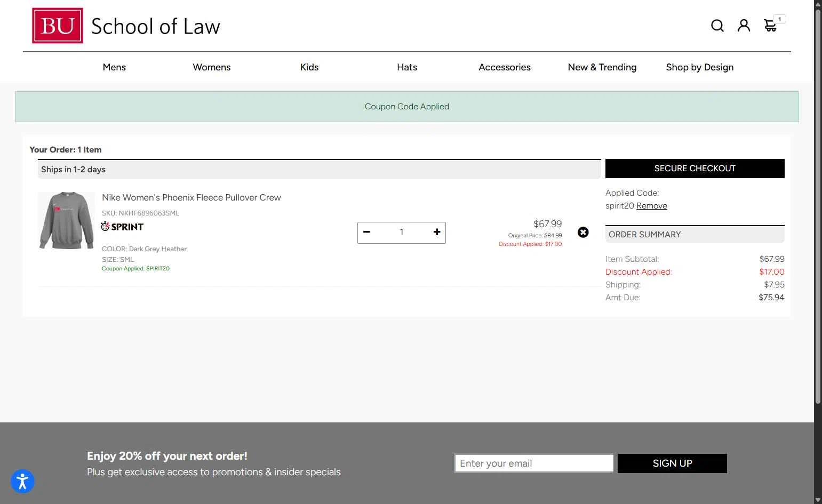Open the Mens menu
Image resolution: width=822 pixels, height=504 pixels.
click(x=114, y=67)
